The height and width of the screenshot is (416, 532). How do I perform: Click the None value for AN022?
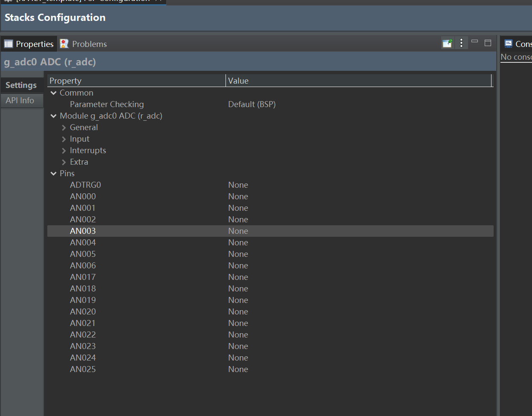pyautogui.click(x=238, y=335)
